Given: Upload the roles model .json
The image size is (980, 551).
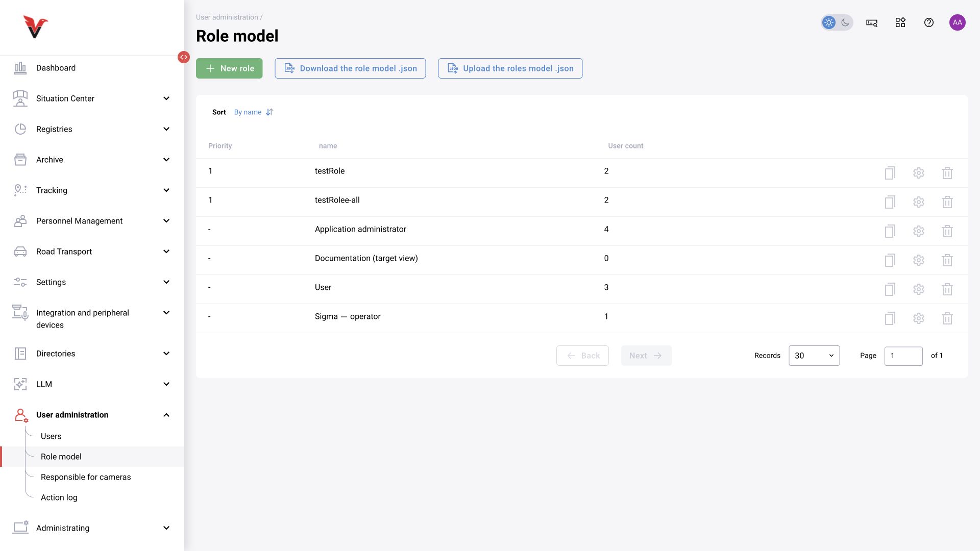Looking at the screenshot, I should coord(510,68).
